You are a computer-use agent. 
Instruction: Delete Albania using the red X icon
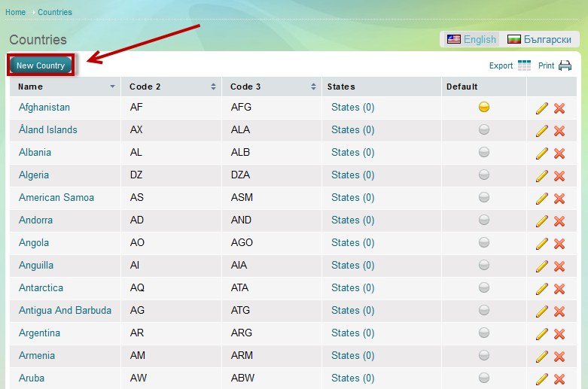point(559,153)
